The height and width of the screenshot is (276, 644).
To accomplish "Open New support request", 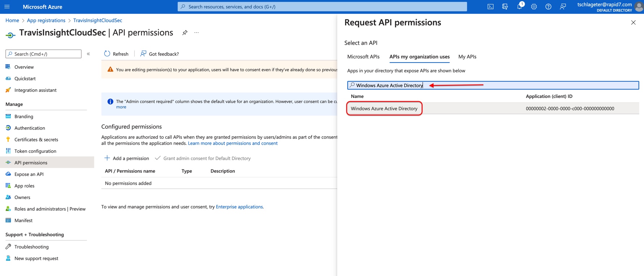I will [x=36, y=258].
